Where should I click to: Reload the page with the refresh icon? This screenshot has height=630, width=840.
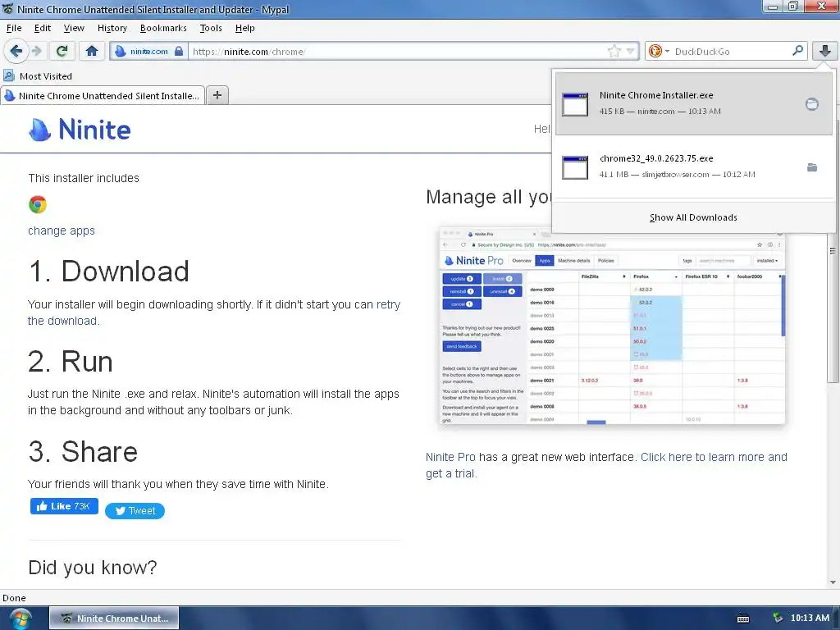coord(62,51)
